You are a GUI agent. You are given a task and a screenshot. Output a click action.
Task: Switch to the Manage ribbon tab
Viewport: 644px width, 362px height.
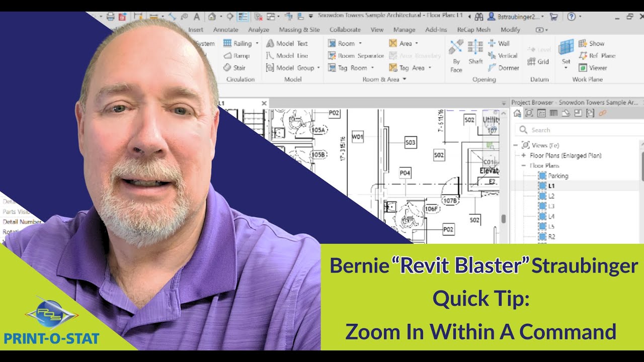tap(405, 30)
